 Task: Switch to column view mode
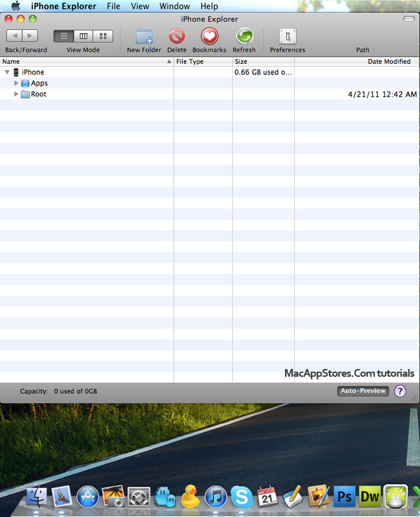click(x=83, y=36)
